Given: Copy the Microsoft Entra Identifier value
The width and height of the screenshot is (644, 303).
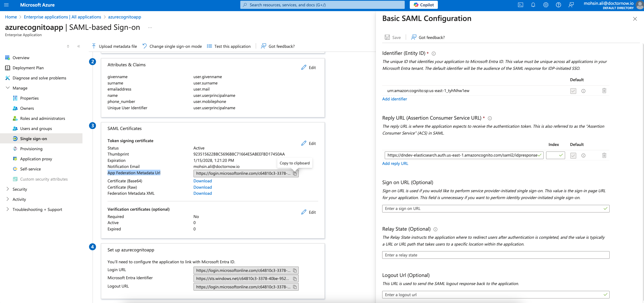Looking at the screenshot, I should [295, 279].
